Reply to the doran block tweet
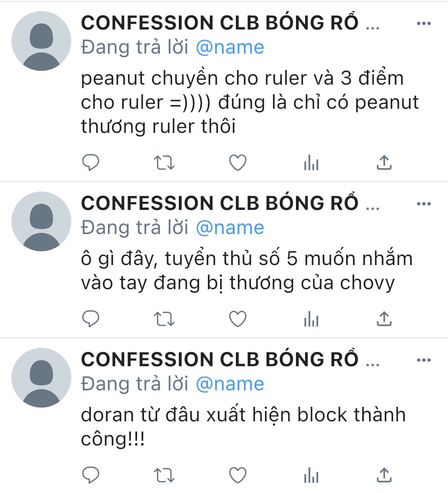The width and height of the screenshot is (448, 493). [91, 475]
